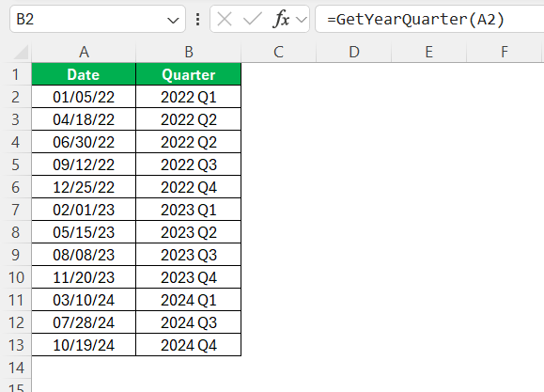The width and height of the screenshot is (544, 392).
Task: Select row 5 header
Action: point(16,165)
